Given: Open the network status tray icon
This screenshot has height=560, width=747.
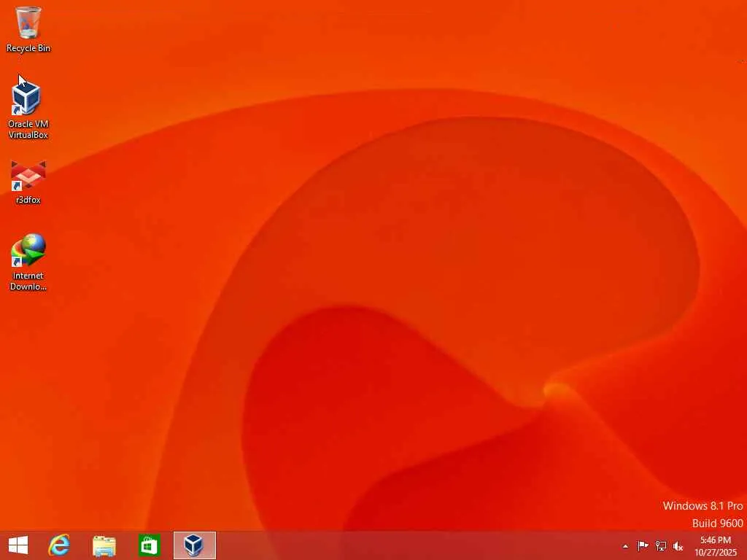Looking at the screenshot, I should point(661,545).
